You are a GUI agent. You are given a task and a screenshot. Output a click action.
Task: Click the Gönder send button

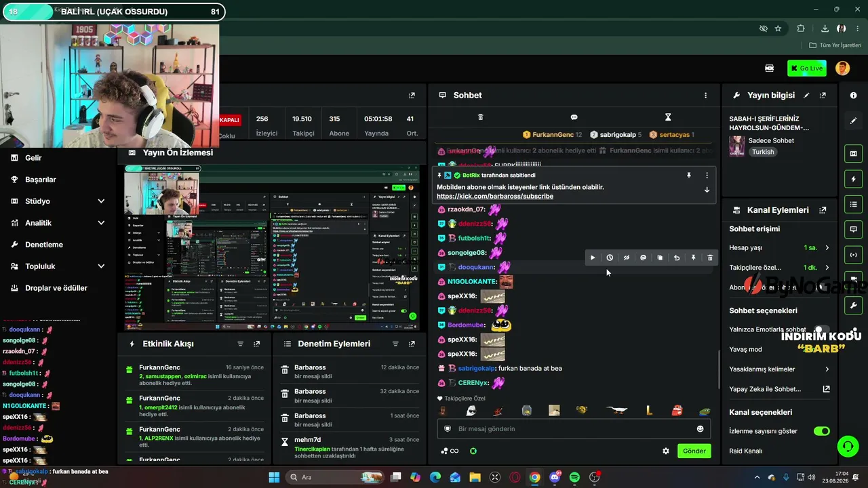click(x=694, y=451)
